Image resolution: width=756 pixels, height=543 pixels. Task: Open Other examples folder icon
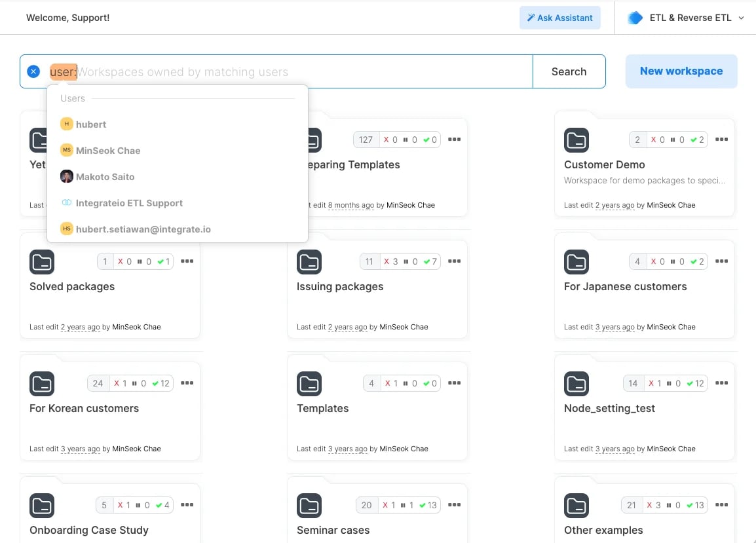(576, 506)
